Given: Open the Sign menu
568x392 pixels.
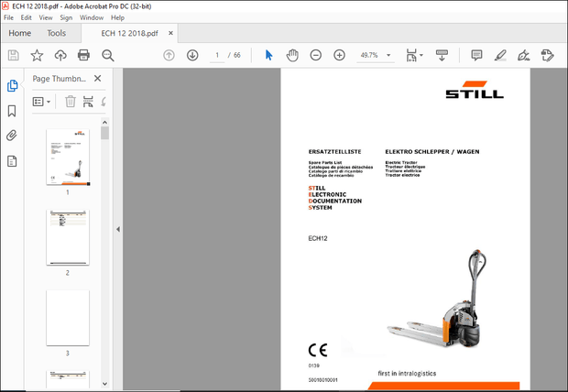Looking at the screenshot, I should [x=66, y=17].
